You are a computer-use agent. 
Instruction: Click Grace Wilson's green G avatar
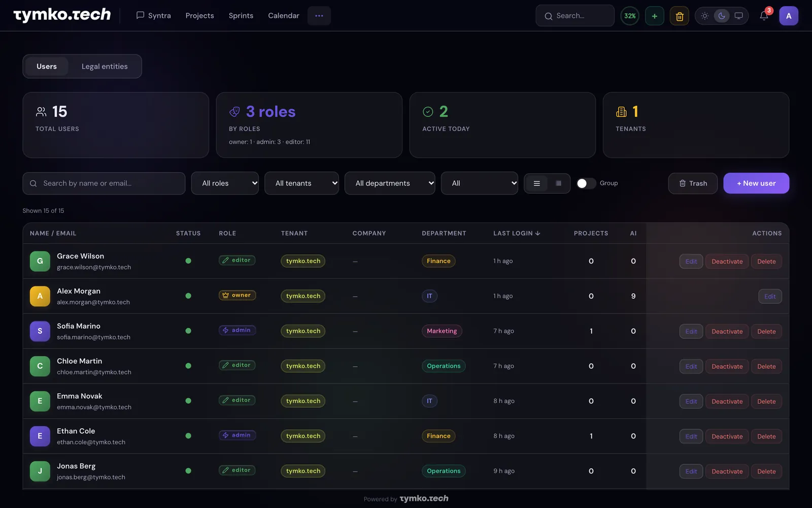pos(40,261)
